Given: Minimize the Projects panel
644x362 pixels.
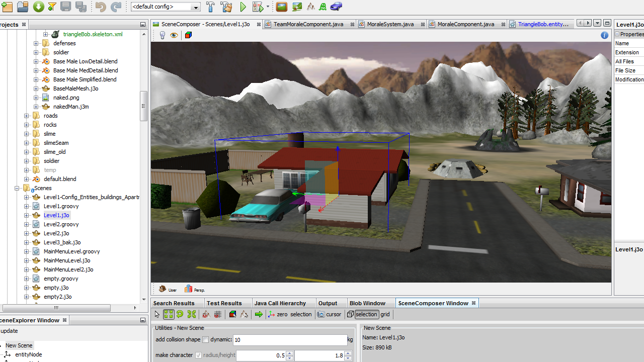Looking at the screenshot, I should tap(143, 24).
